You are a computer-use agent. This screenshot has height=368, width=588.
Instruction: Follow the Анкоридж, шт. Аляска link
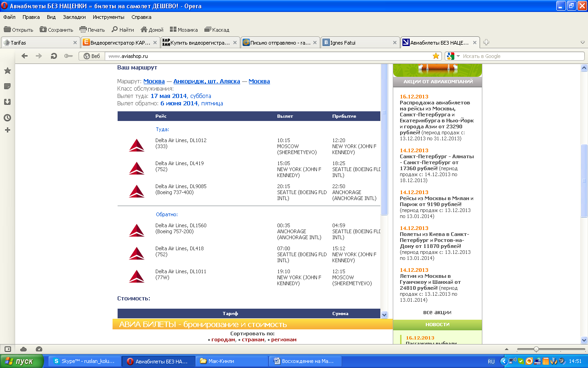[x=207, y=81]
